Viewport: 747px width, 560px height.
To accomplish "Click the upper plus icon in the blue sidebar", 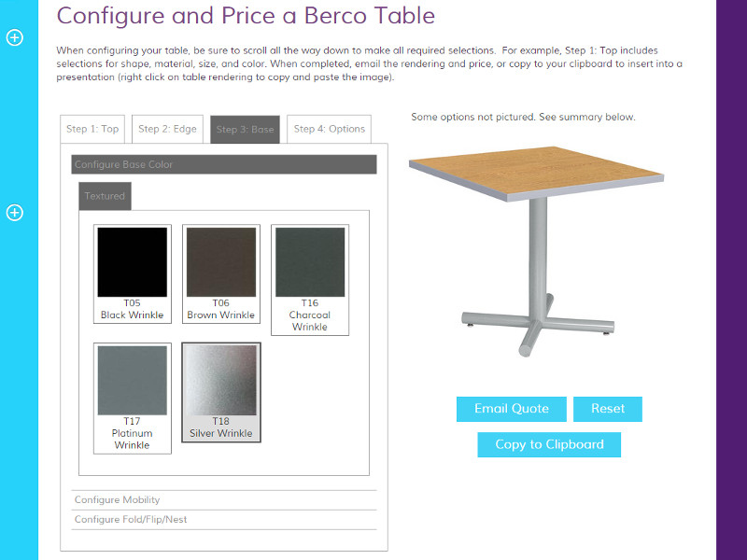I will point(15,37).
